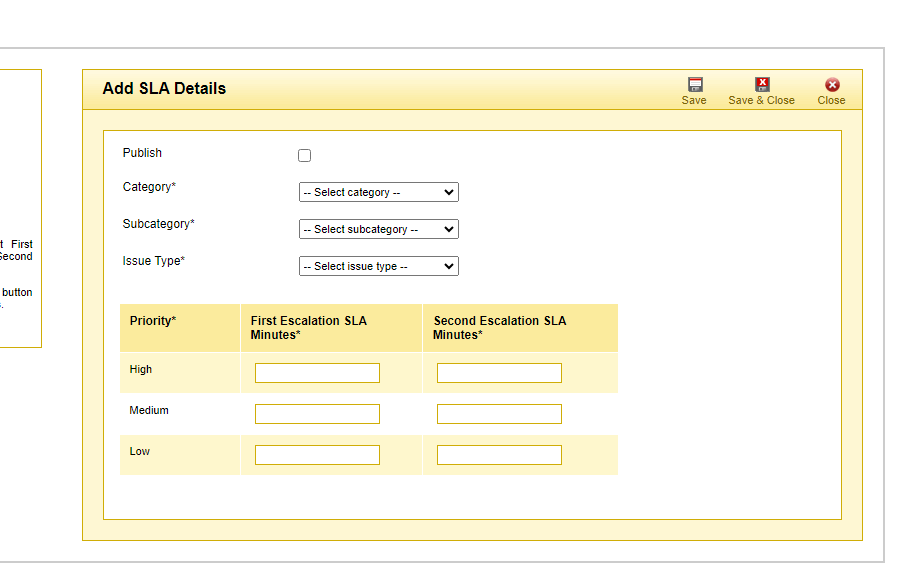Image resolution: width=910 pixels, height=571 pixels.
Task: Open the Select issue type dropdown
Action: (378, 266)
